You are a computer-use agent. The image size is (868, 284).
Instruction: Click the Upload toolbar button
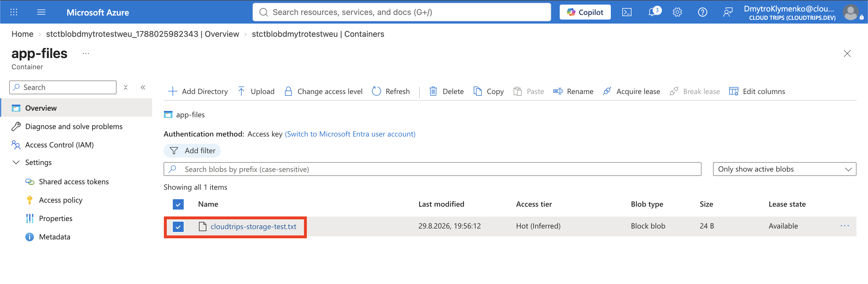(256, 91)
